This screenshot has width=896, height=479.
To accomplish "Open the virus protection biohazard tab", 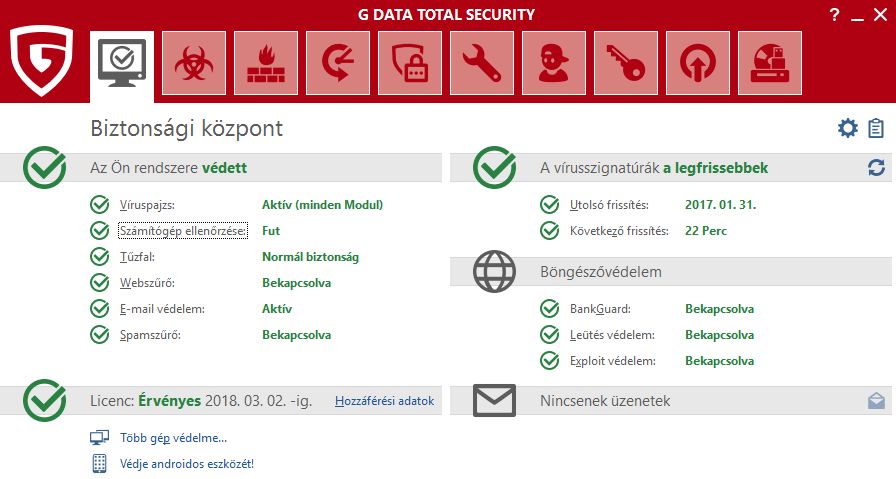I will [194, 63].
